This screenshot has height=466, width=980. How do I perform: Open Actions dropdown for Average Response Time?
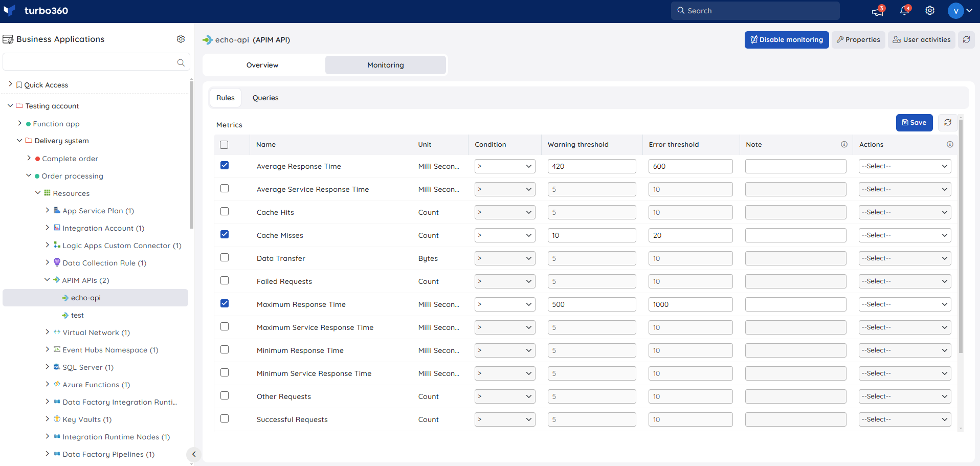[905, 166]
